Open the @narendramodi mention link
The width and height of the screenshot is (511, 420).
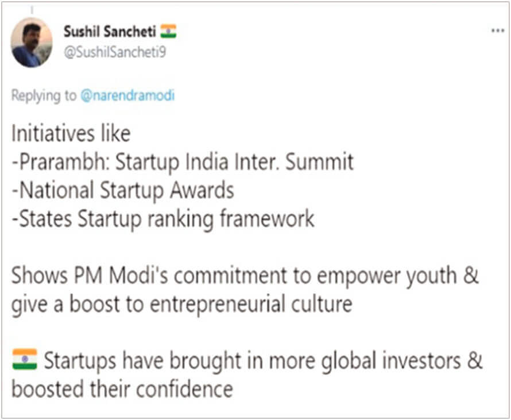(127, 96)
